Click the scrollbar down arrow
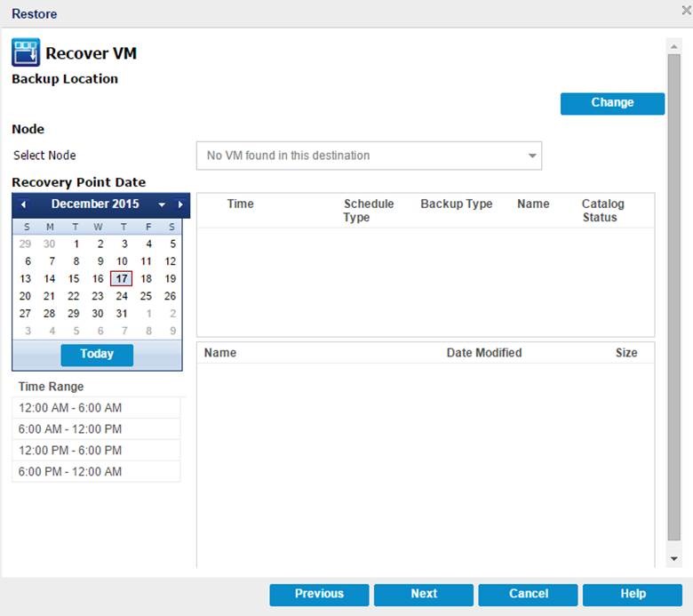Image resolution: width=693 pixels, height=616 pixels. pos(674,559)
